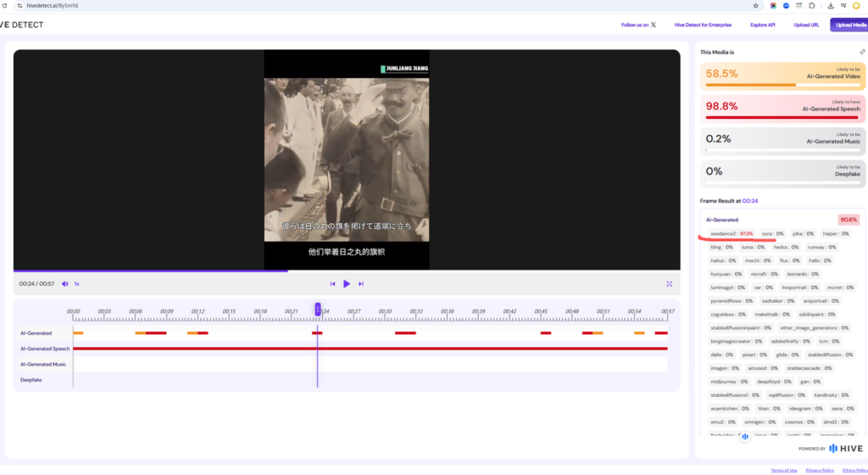Click the 00:30 mark on the timeline ruler

pos(385,311)
